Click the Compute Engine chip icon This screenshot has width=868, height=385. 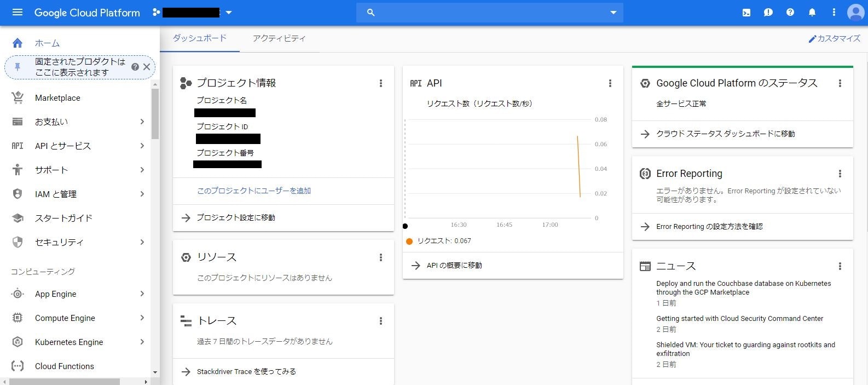click(x=18, y=318)
